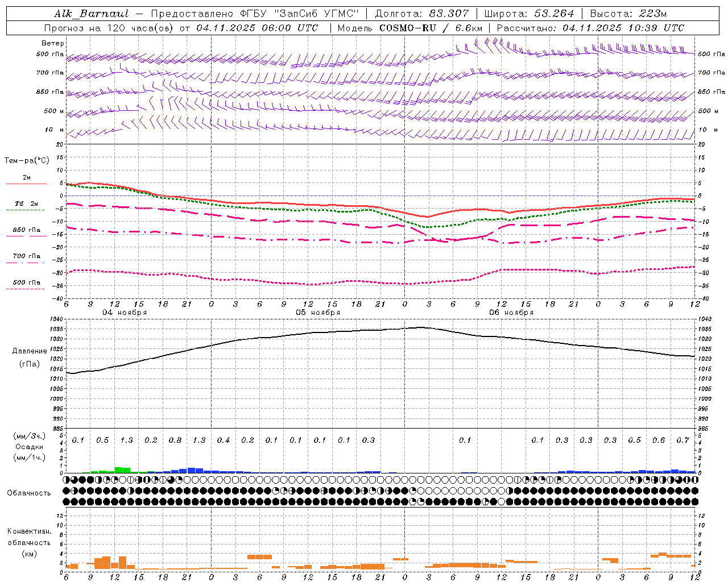Viewport: 728px width, 582px height.
Task: Click the (км) unit label
Action: pyautogui.click(x=30, y=554)
